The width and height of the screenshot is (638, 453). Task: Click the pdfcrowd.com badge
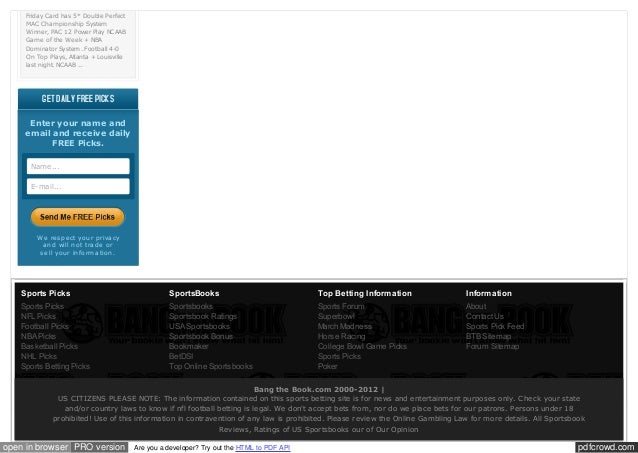tap(606, 447)
